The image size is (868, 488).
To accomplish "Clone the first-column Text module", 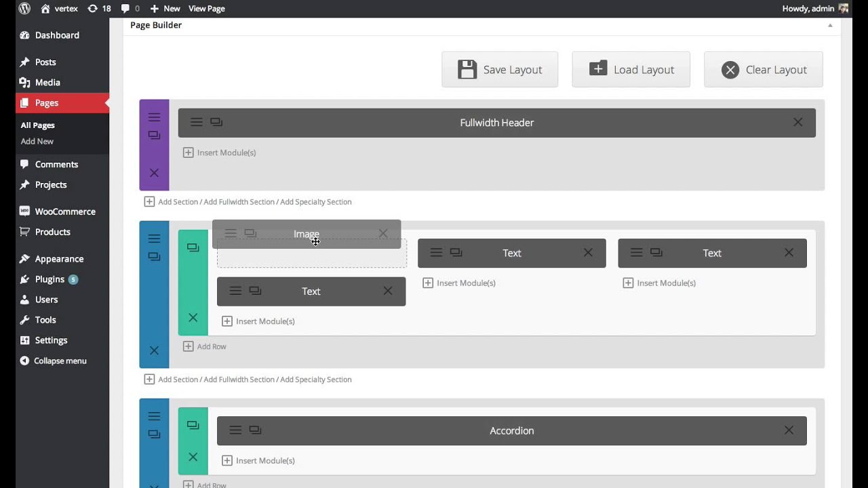I will tap(255, 291).
